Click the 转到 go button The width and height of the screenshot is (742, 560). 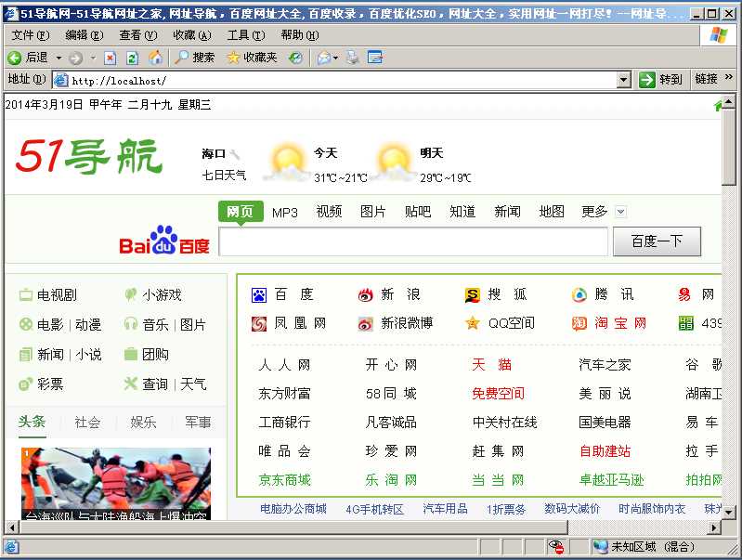coord(660,80)
